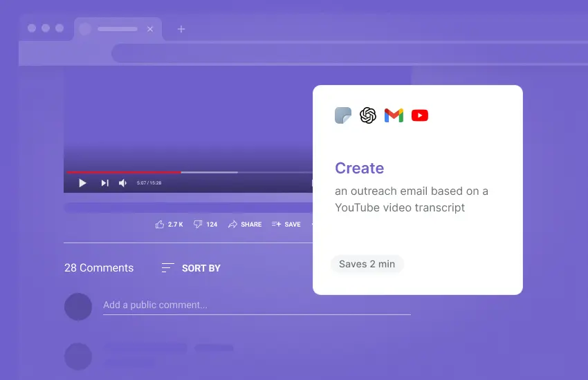
Task: Click Add a public comment field
Action: [x=257, y=305]
